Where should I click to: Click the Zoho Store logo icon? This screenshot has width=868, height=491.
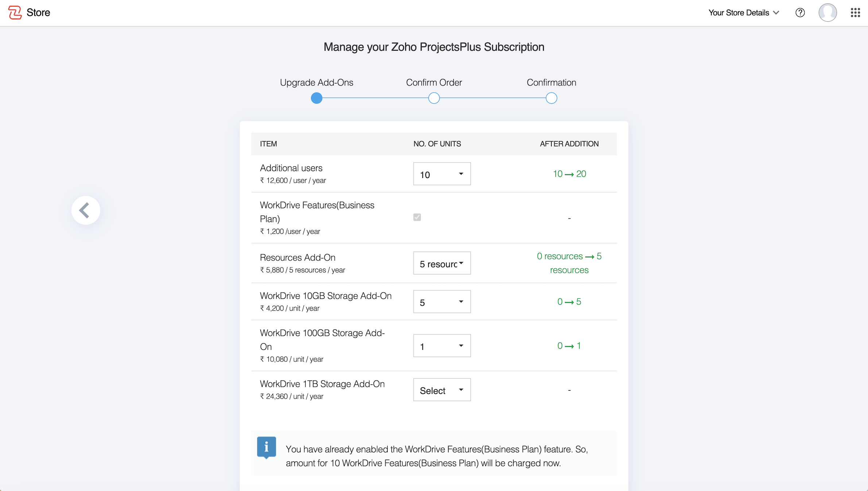tap(15, 12)
